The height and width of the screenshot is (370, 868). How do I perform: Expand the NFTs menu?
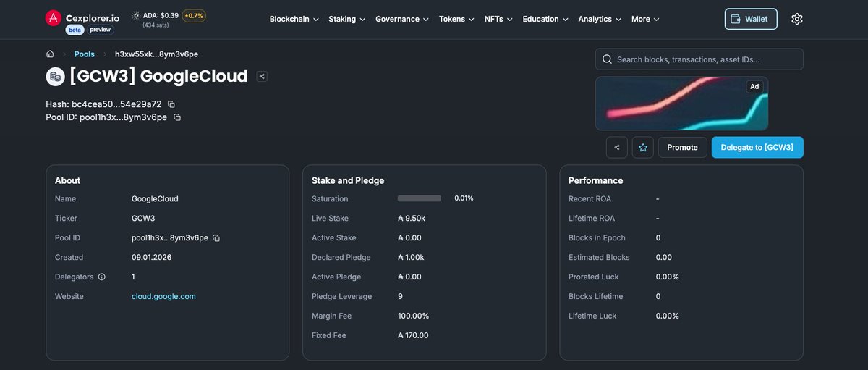click(x=499, y=19)
